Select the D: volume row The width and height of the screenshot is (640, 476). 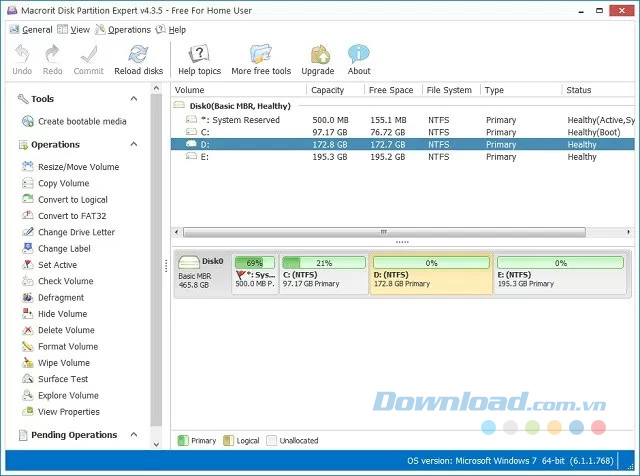(x=403, y=145)
